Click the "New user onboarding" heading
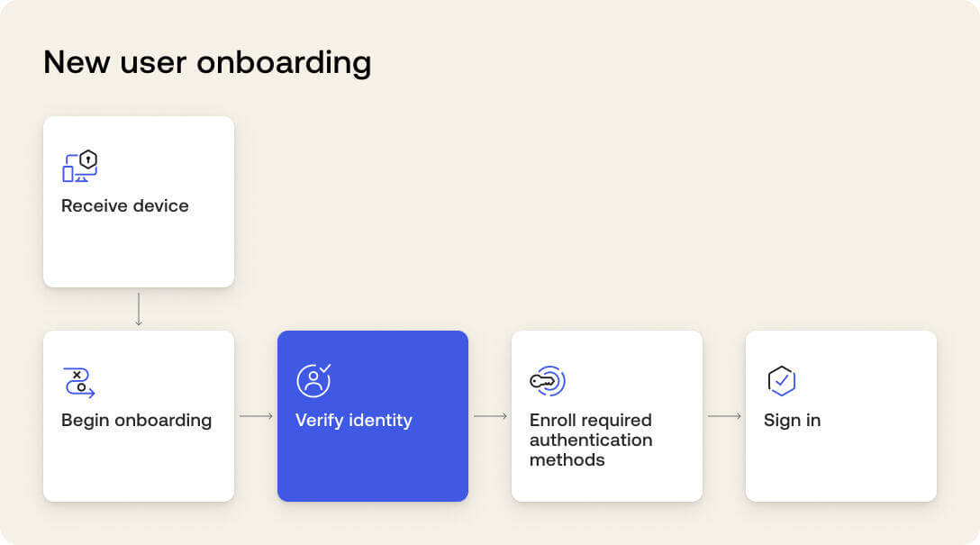The width and height of the screenshot is (980, 545). tap(207, 62)
